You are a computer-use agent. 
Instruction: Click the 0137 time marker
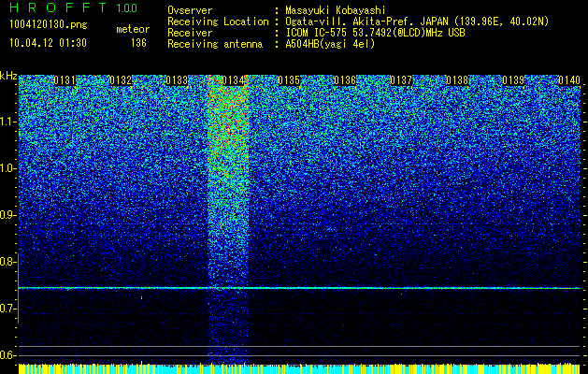pyautogui.click(x=401, y=80)
